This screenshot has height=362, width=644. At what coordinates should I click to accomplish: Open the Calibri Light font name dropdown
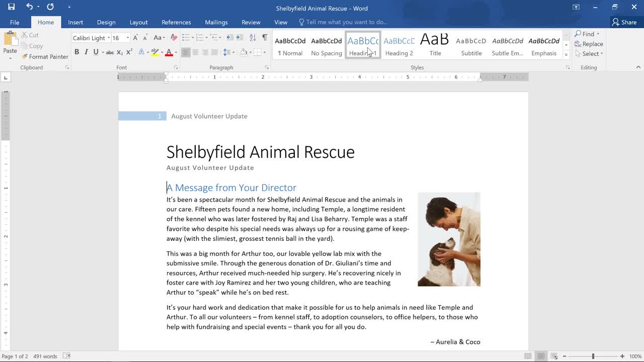coord(109,38)
